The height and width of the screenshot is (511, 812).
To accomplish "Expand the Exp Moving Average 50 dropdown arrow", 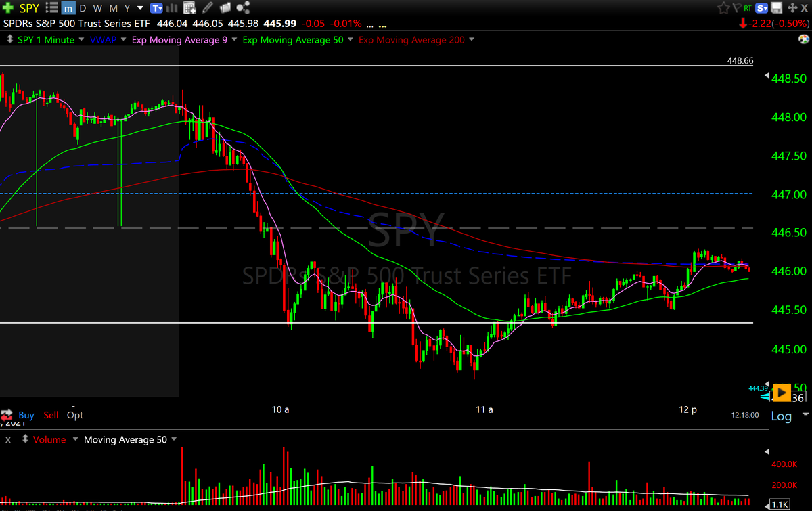I will click(351, 40).
